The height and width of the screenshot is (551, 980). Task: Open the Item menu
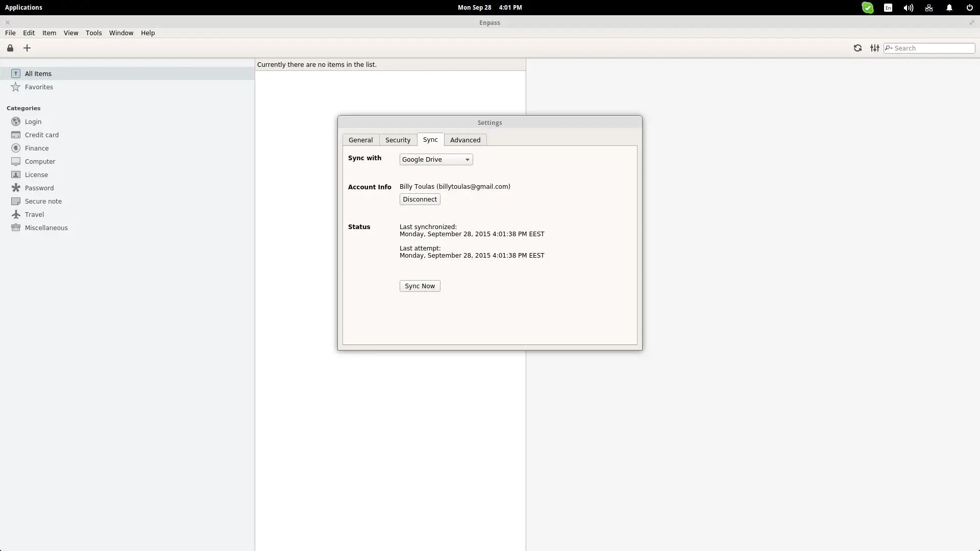(x=49, y=33)
